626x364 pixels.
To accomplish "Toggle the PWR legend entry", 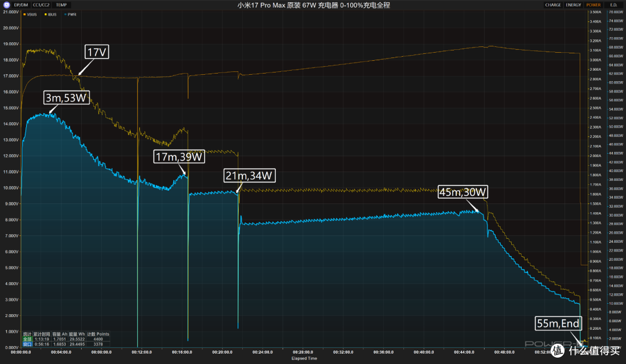I will tap(70, 14).
